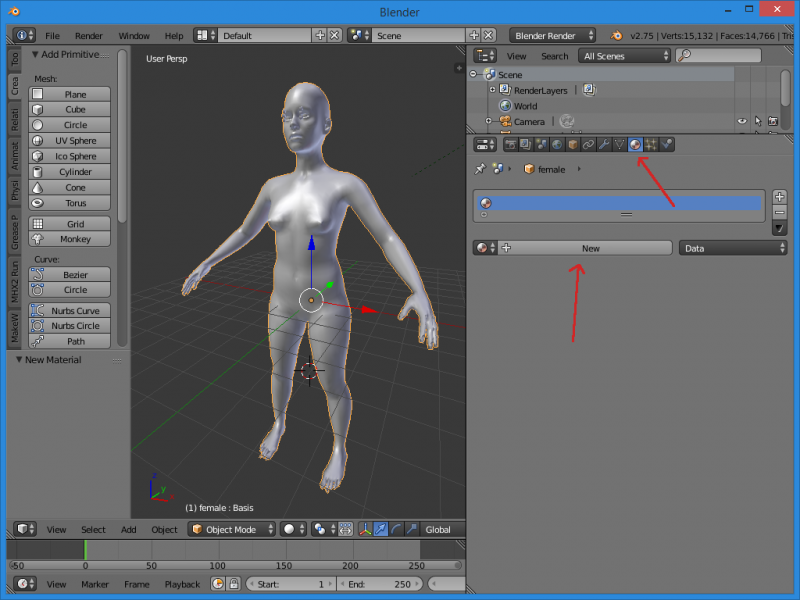Open the Blender Render engine dropdown
The height and width of the screenshot is (600, 800).
click(552, 36)
